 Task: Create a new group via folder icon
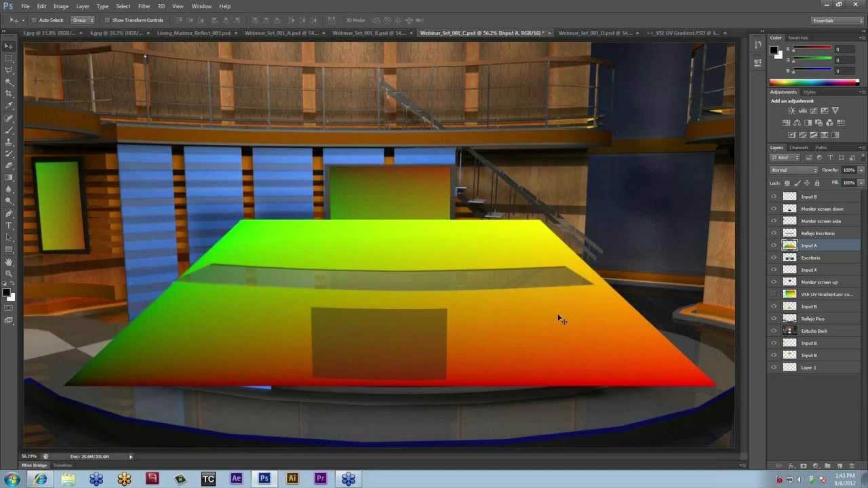pyautogui.click(x=827, y=466)
